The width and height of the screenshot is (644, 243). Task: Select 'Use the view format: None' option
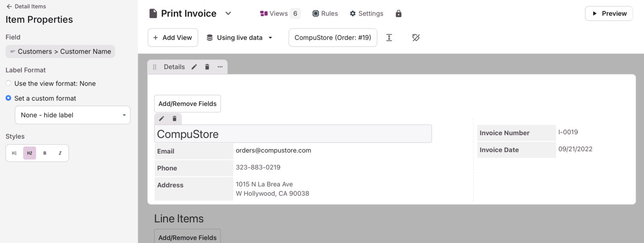click(x=9, y=83)
